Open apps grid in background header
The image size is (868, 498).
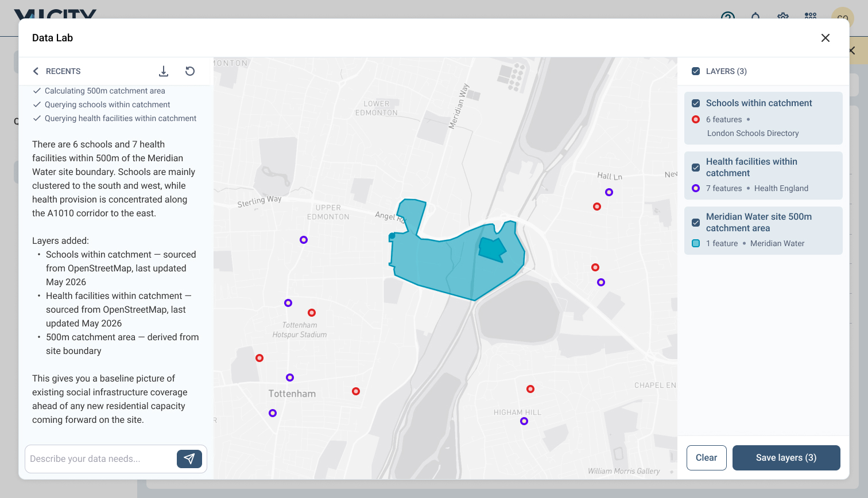811,15
